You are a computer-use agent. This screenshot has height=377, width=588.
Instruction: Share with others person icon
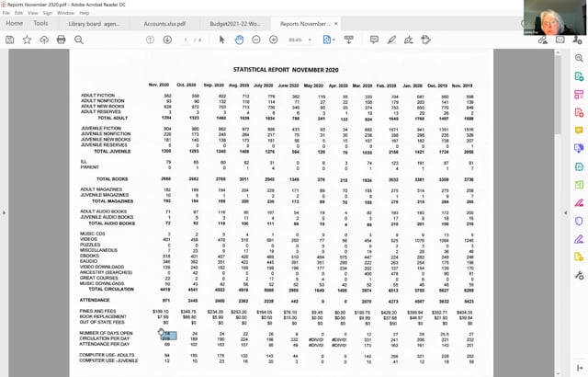tap(578, 40)
